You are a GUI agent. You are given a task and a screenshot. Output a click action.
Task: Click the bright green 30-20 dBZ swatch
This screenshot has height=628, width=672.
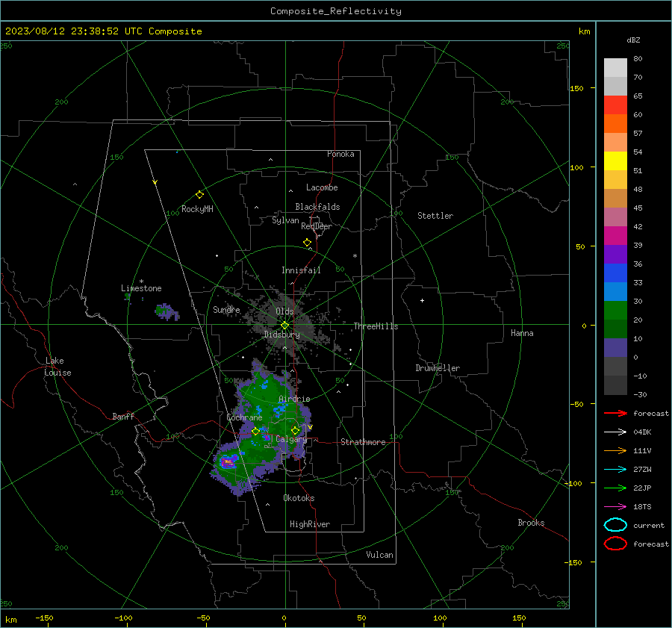pyautogui.click(x=615, y=311)
